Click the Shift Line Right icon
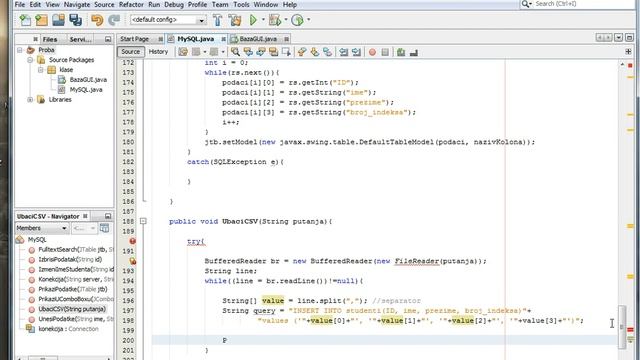 (356, 52)
